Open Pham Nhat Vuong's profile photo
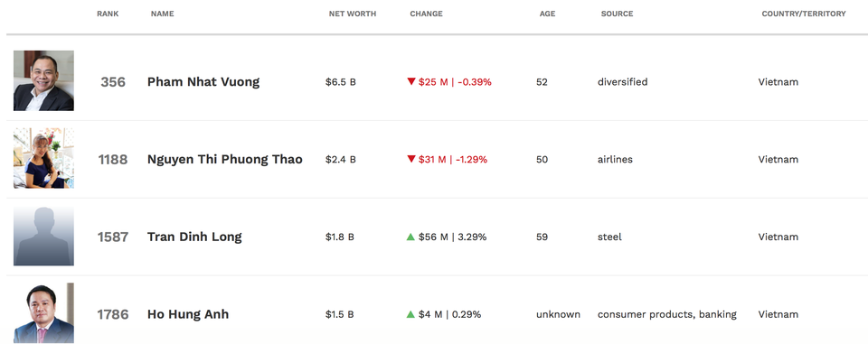Viewport: 868px width, 344px height. click(43, 80)
